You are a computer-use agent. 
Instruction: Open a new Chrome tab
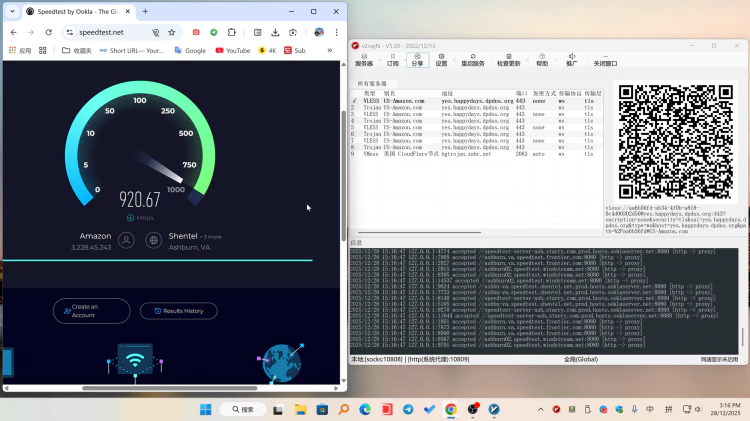coord(145,11)
